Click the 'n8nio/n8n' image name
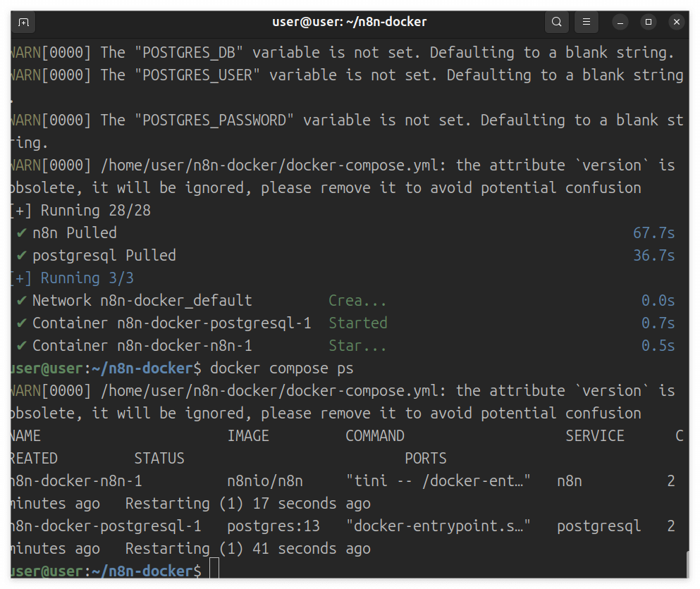Viewport: 700px width, 589px height. click(x=265, y=481)
